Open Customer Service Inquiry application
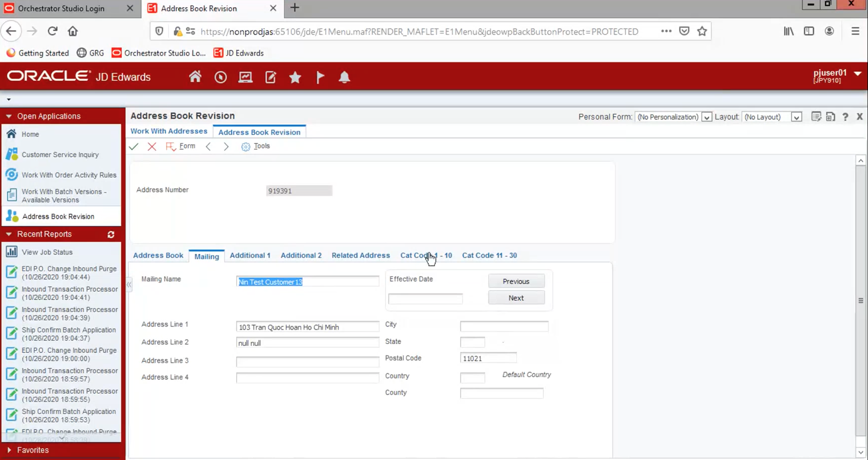The width and height of the screenshot is (868, 460). pos(60,155)
